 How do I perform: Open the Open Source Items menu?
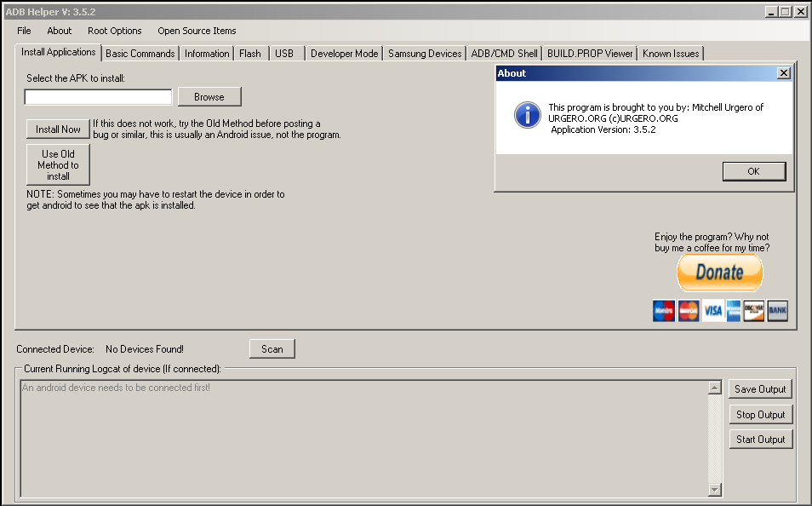click(197, 31)
